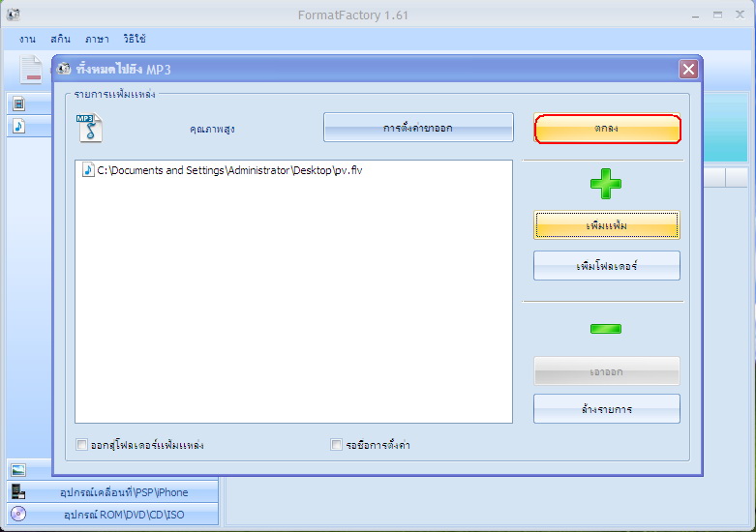
Task: Click the picture category icon in sidebar
Action: pos(18,470)
